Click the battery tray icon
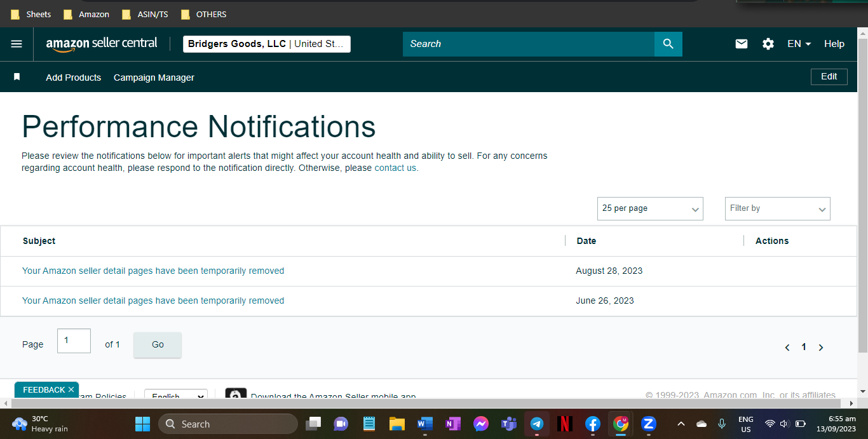 (x=801, y=424)
